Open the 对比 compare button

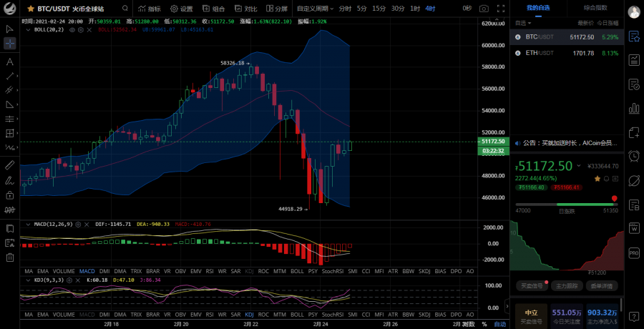pos(245,9)
